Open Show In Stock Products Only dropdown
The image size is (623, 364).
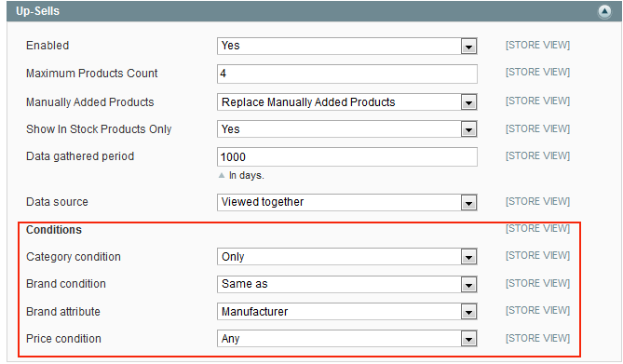tap(346, 129)
